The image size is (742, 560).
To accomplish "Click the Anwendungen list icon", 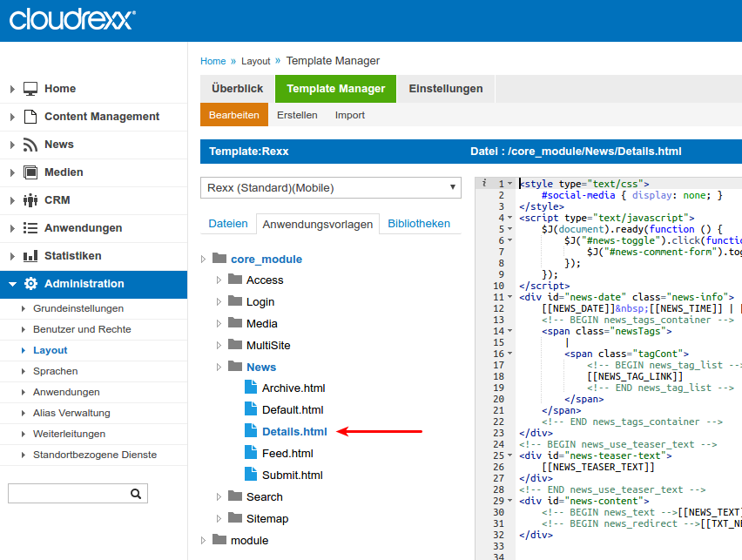I will coord(30,228).
